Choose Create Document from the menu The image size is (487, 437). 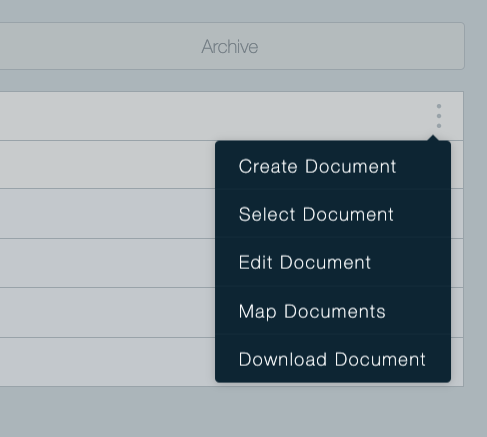(x=333, y=166)
